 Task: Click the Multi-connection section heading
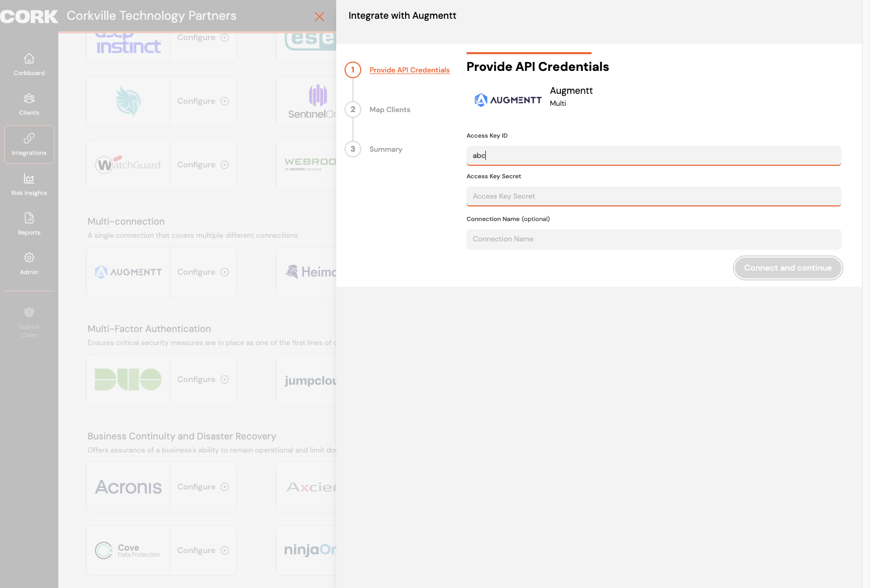126,222
